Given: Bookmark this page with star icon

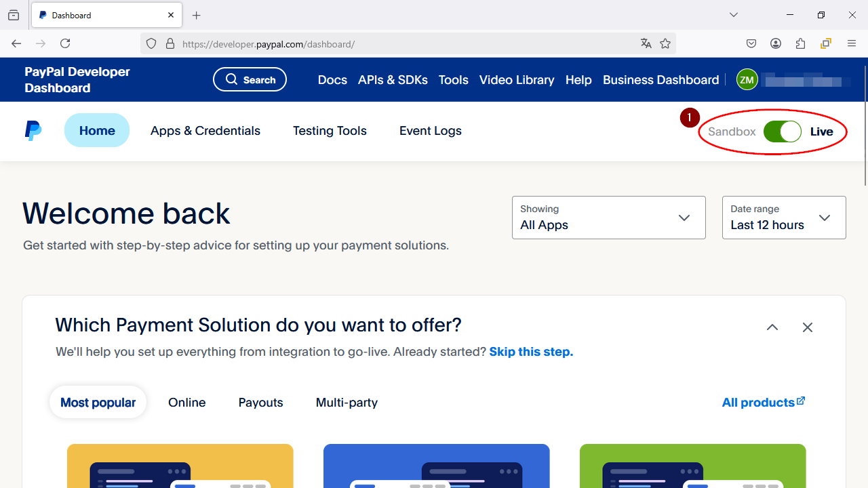Looking at the screenshot, I should [x=665, y=43].
